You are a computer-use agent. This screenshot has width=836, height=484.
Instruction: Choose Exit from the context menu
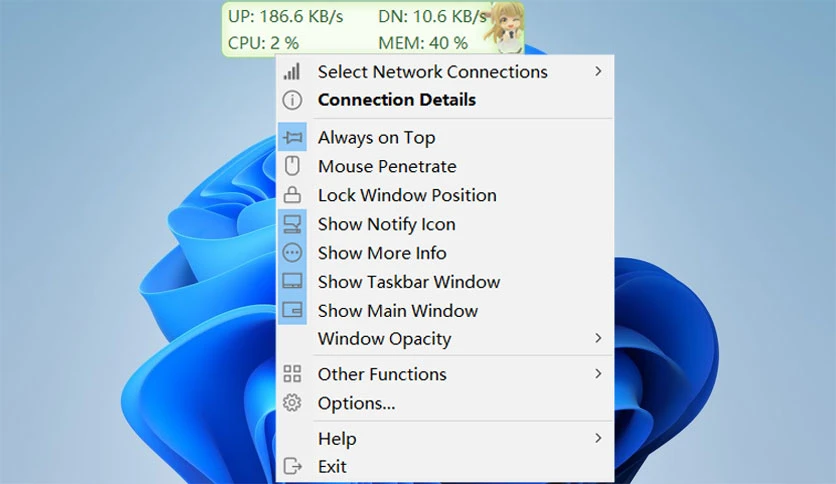(x=445, y=466)
